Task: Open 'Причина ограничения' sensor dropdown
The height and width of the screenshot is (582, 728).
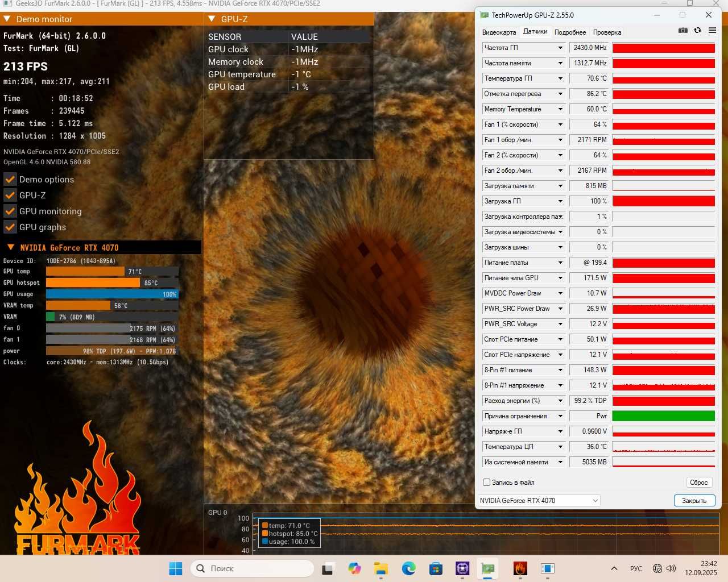Action: pyautogui.click(x=560, y=416)
